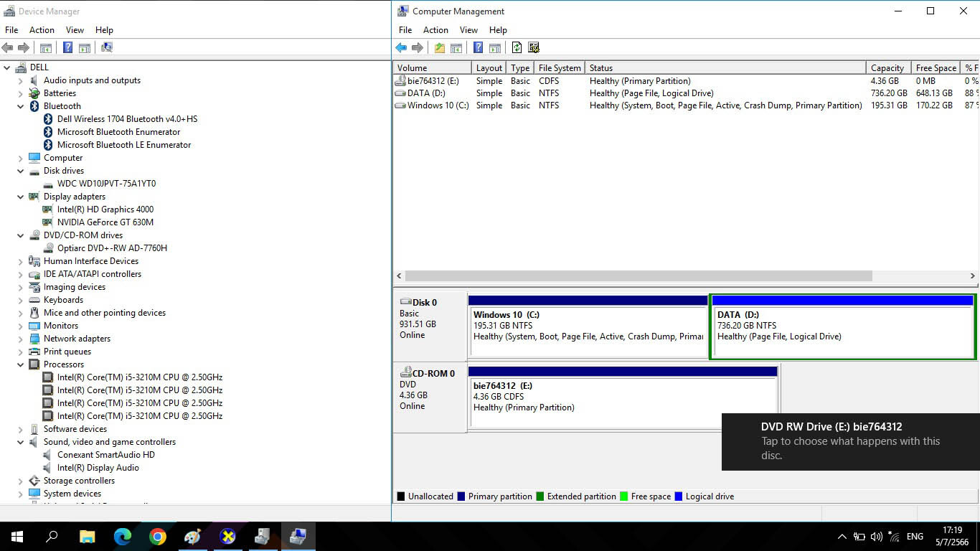Screen dimensions: 980x551
Task: Open View menu in Device Manager
Action: point(75,30)
